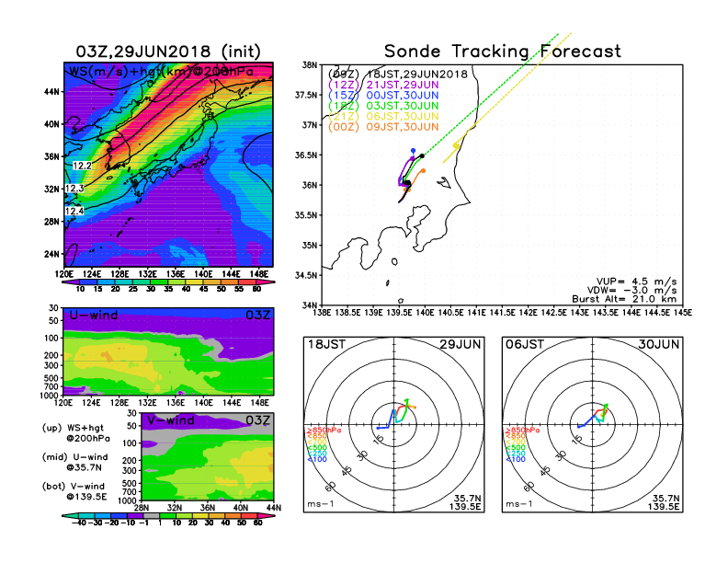Pick the -40 to -30 segment of the bottom color bar
Image resolution: width=728 pixels, height=563 pixels.
click(86, 515)
